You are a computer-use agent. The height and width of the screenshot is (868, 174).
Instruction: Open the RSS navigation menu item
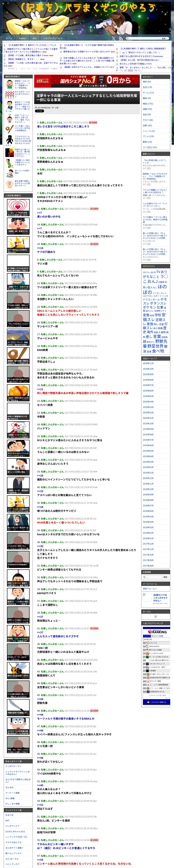tap(35, 38)
